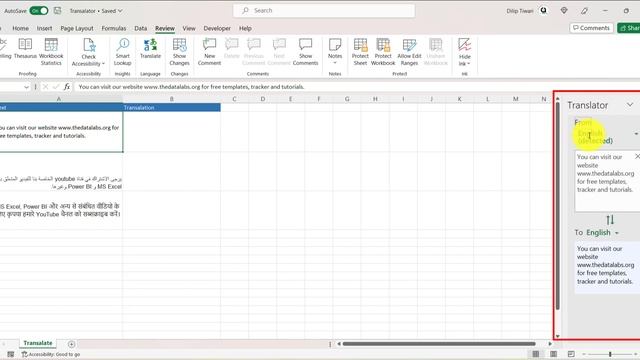
Task: Click the save icon in title bar
Action: [58, 11]
